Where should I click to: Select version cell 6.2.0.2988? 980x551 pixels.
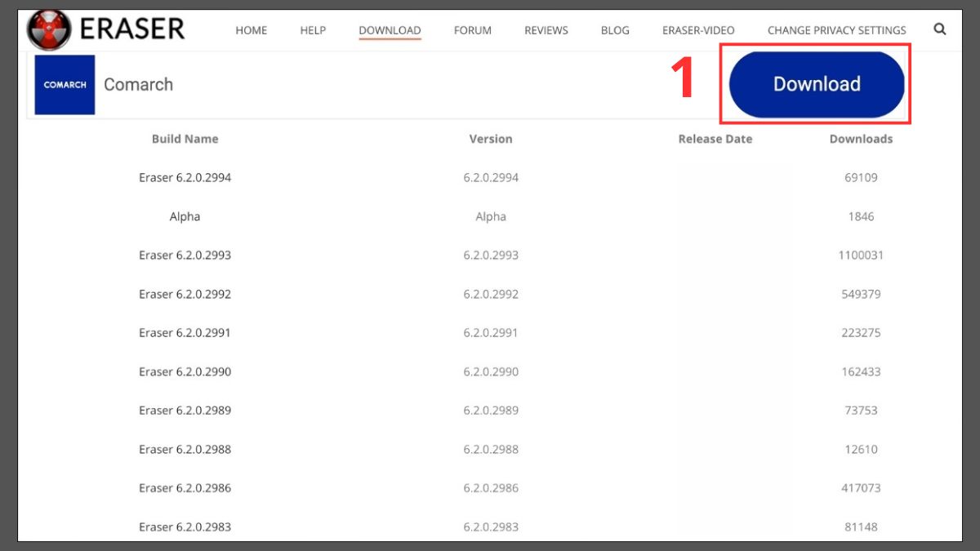pyautogui.click(x=491, y=449)
